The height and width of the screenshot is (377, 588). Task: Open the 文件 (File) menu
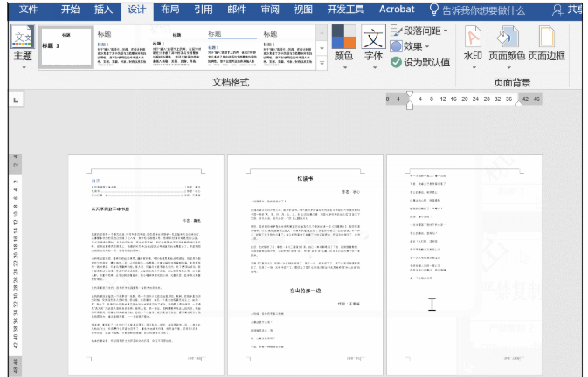(29, 10)
